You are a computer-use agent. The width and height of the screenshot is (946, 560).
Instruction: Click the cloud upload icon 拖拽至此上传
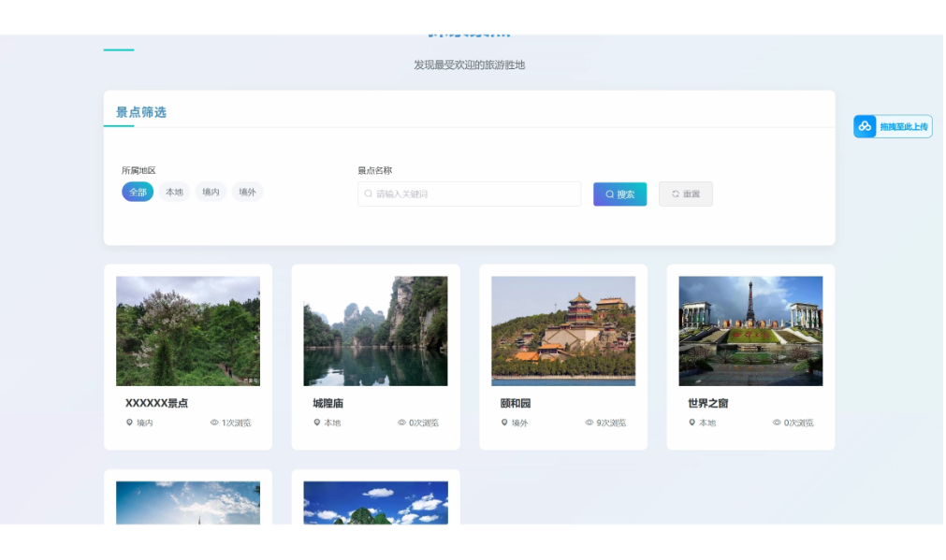click(x=865, y=126)
